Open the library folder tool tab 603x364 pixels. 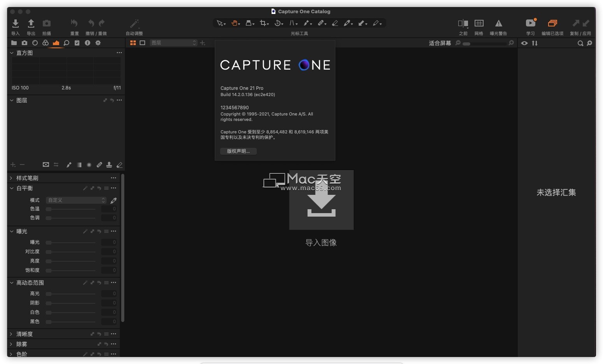click(x=14, y=43)
